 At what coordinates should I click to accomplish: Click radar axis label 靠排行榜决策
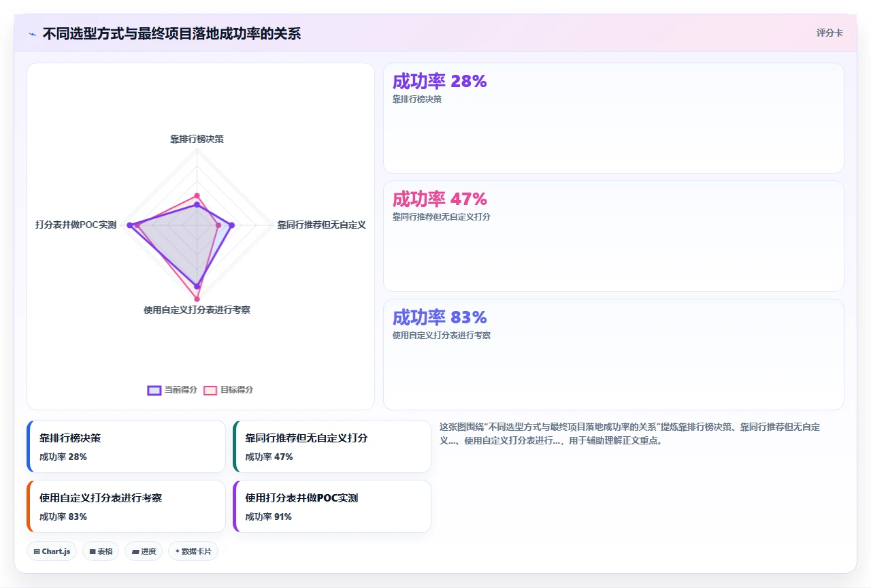[x=197, y=139]
